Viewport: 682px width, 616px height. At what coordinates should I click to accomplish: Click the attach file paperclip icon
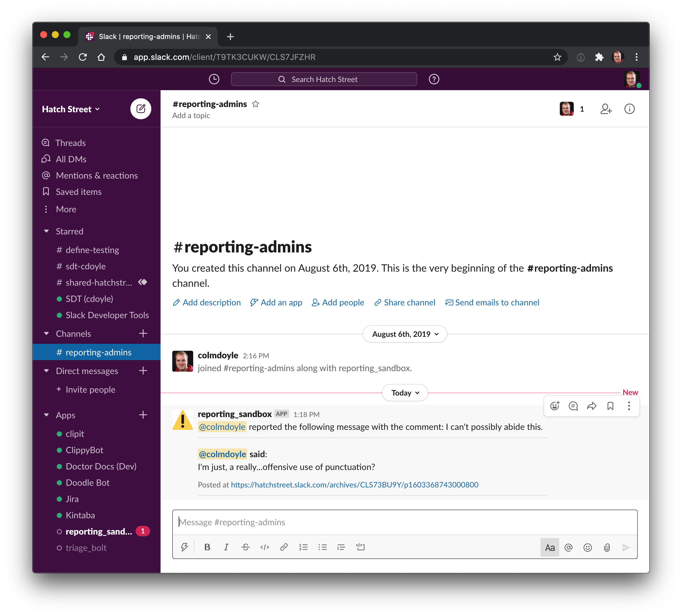607,547
